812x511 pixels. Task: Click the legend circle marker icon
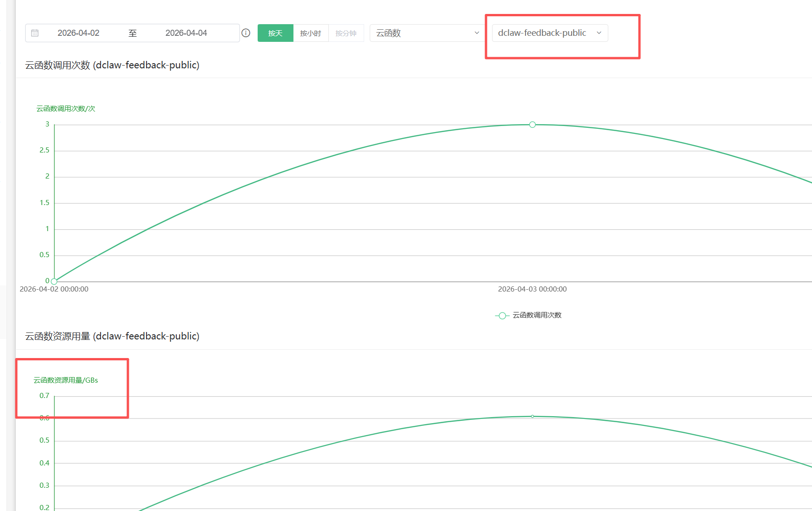[x=502, y=316]
